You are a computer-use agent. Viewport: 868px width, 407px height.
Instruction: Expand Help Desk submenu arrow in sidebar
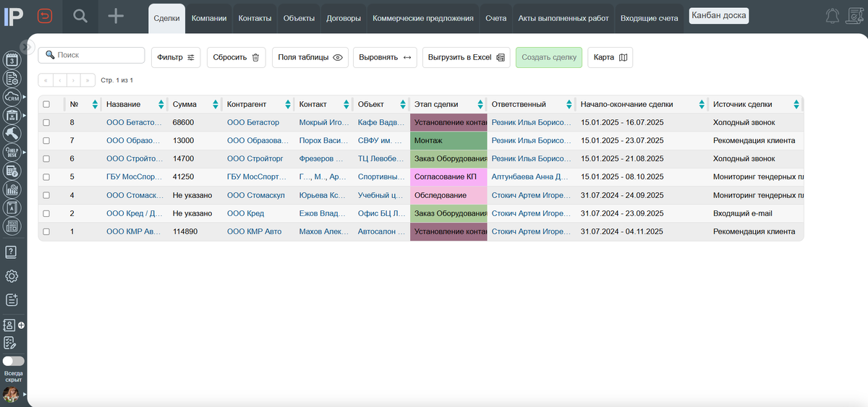tap(24, 153)
